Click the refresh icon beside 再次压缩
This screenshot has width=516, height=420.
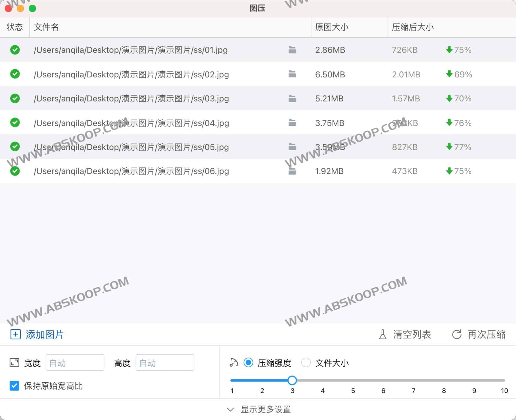[x=457, y=334]
